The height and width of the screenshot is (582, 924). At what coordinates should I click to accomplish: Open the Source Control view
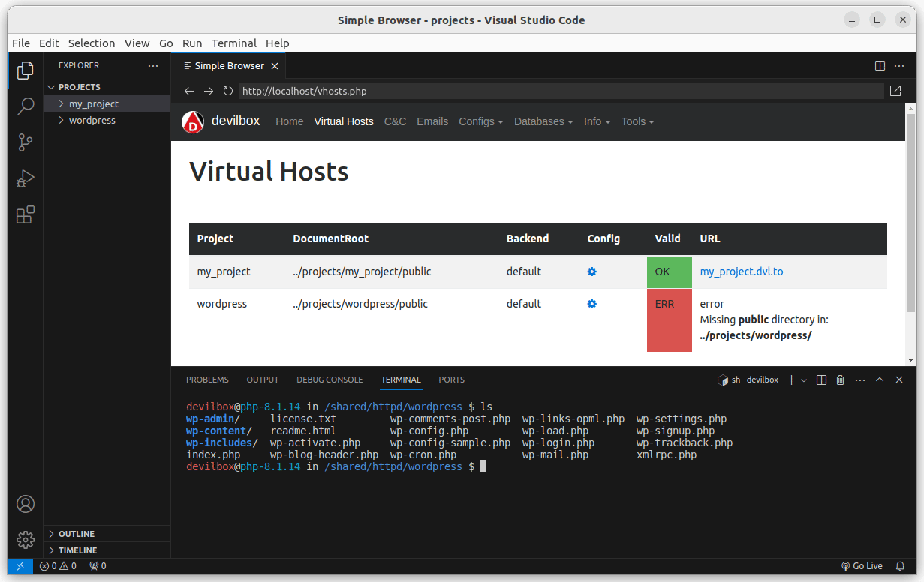click(26, 142)
